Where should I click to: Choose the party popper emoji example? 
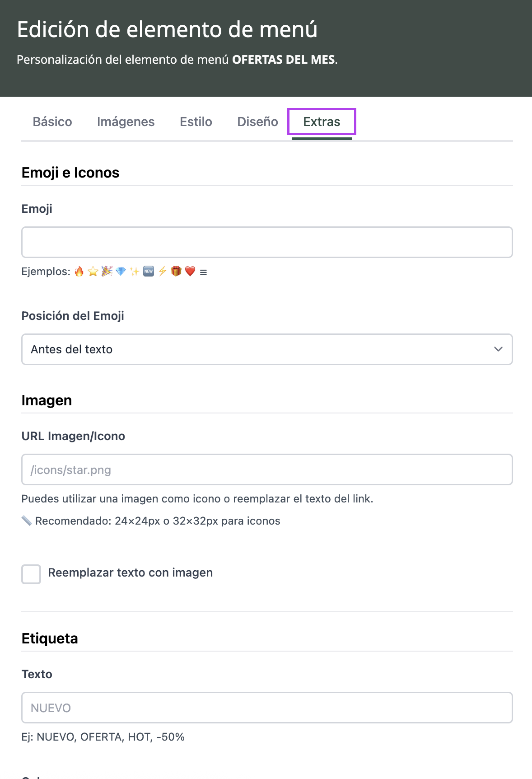(x=107, y=272)
